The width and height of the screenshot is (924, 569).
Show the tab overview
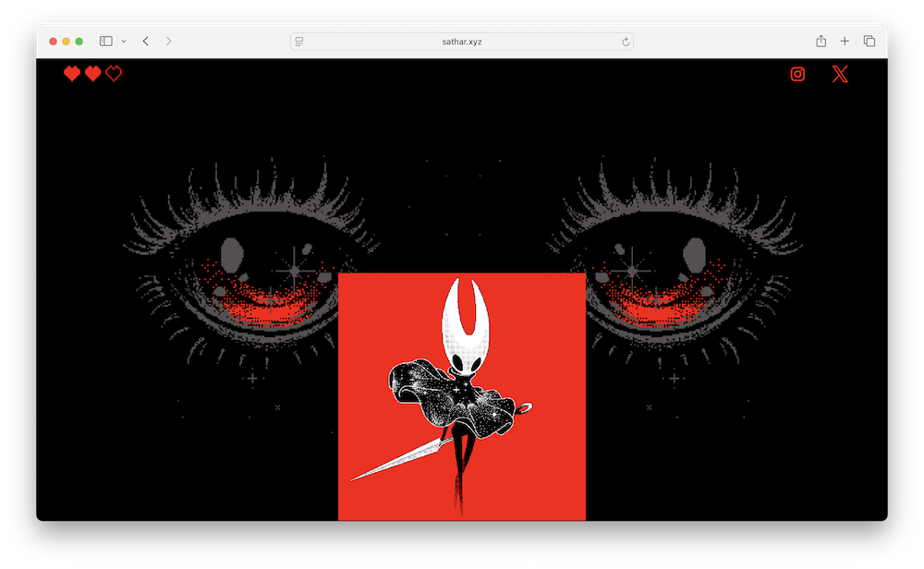pyautogui.click(x=869, y=42)
